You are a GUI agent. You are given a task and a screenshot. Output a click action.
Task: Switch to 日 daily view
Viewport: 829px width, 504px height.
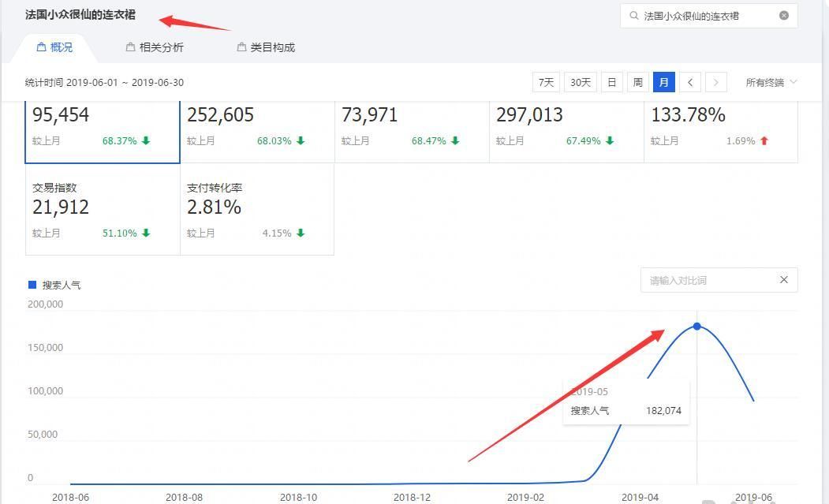click(611, 81)
